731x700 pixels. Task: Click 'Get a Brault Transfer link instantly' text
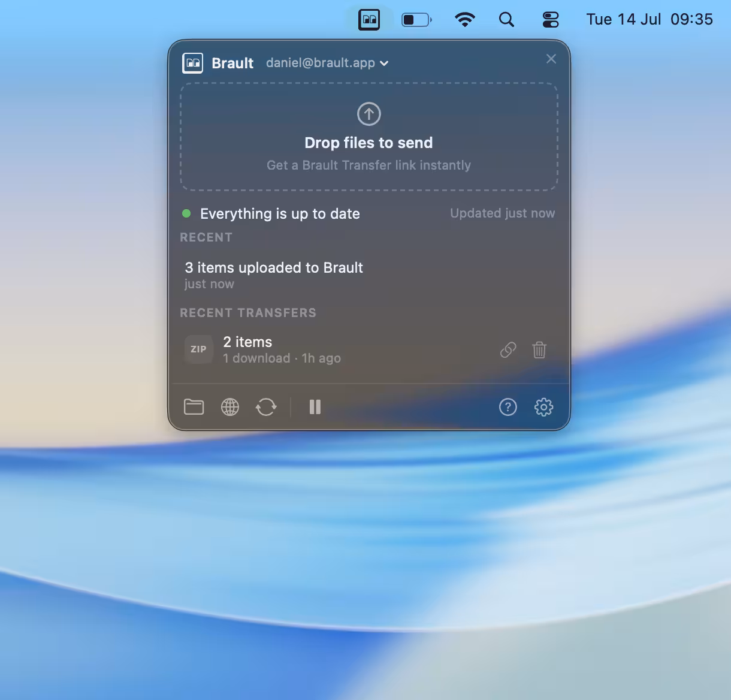click(x=369, y=165)
